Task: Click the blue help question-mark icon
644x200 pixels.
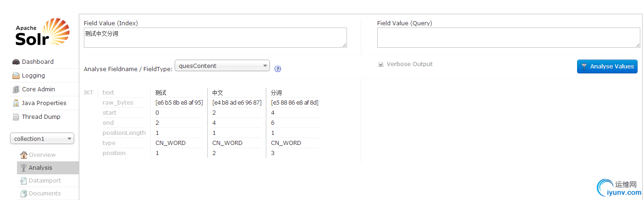Action: click(x=278, y=69)
